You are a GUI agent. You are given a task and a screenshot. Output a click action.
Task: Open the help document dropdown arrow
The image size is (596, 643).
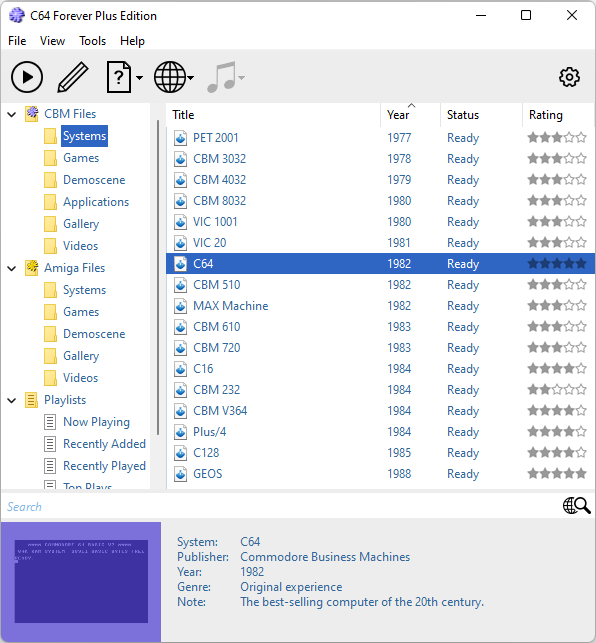[x=139, y=78]
